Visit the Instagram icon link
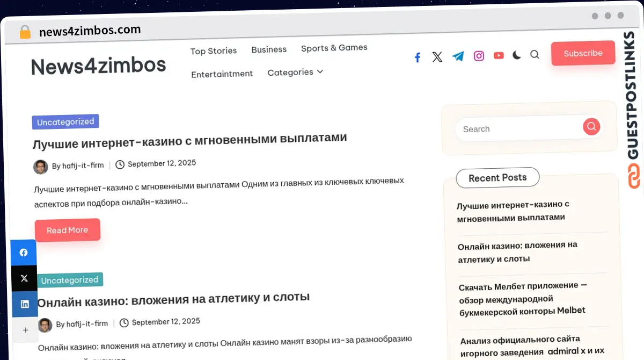Screen dimensions: 644x360 (479, 56)
